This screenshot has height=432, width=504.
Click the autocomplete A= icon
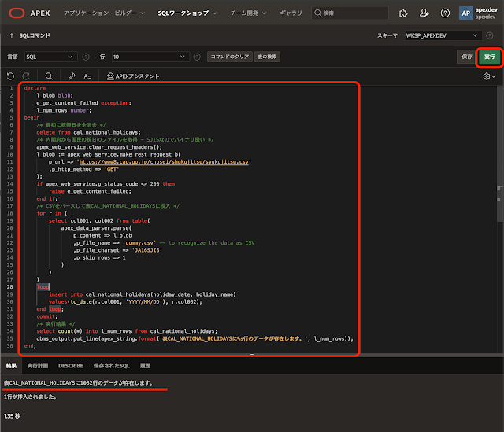pos(87,76)
